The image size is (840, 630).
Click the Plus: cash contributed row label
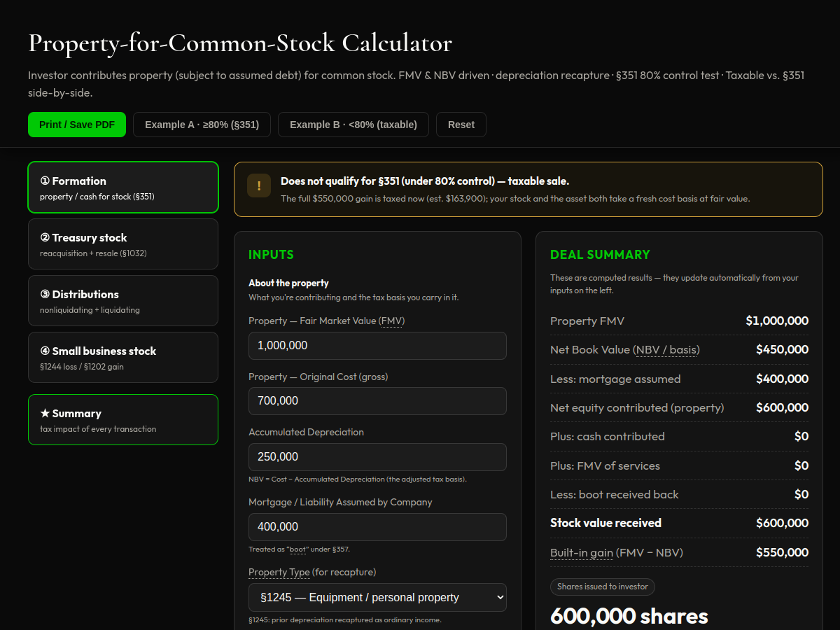click(x=608, y=437)
